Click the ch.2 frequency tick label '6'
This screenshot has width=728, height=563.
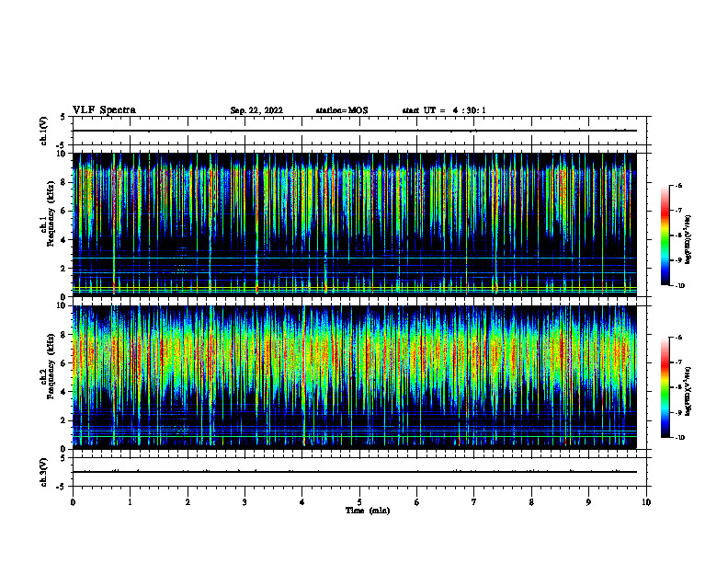coord(63,363)
